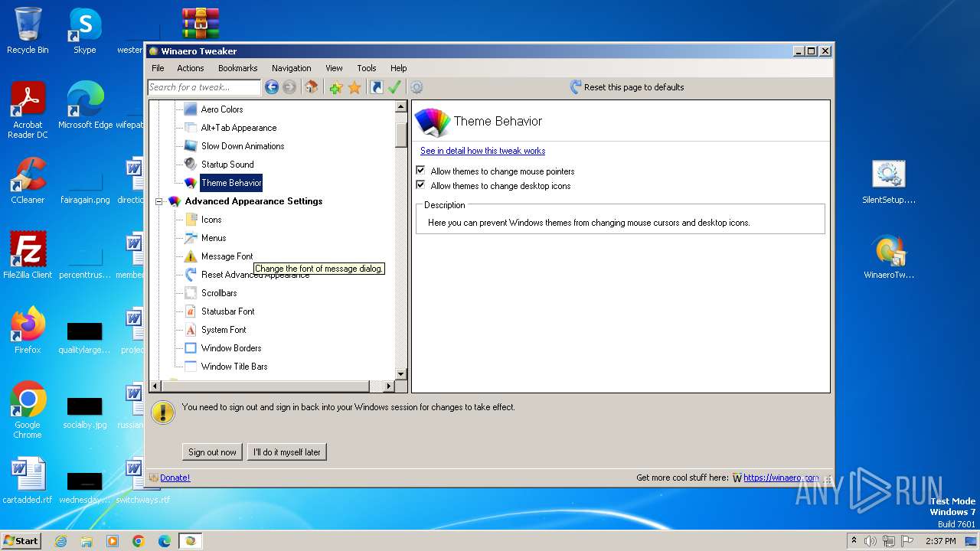
Task: Open bookmarks using the orange star icon
Action: pos(354,87)
